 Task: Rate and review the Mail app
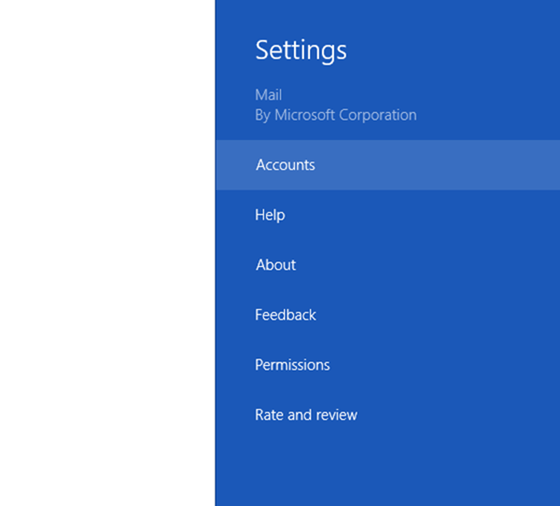coord(388,415)
